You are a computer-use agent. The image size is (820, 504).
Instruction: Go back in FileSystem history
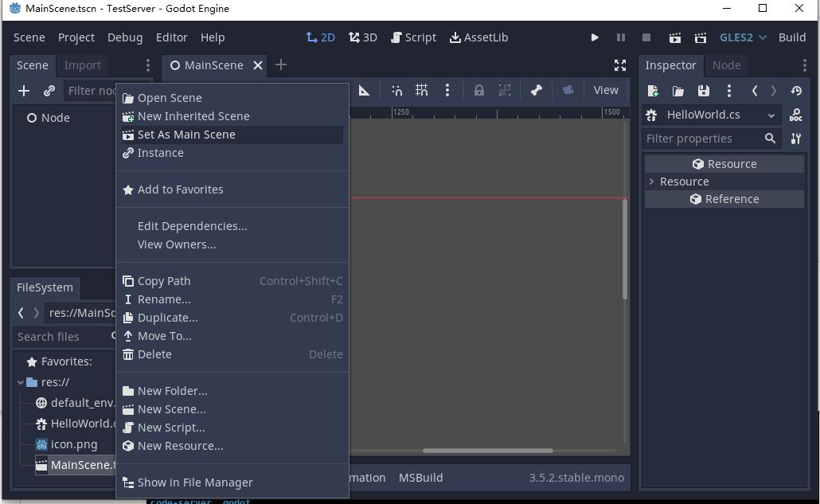coord(21,313)
